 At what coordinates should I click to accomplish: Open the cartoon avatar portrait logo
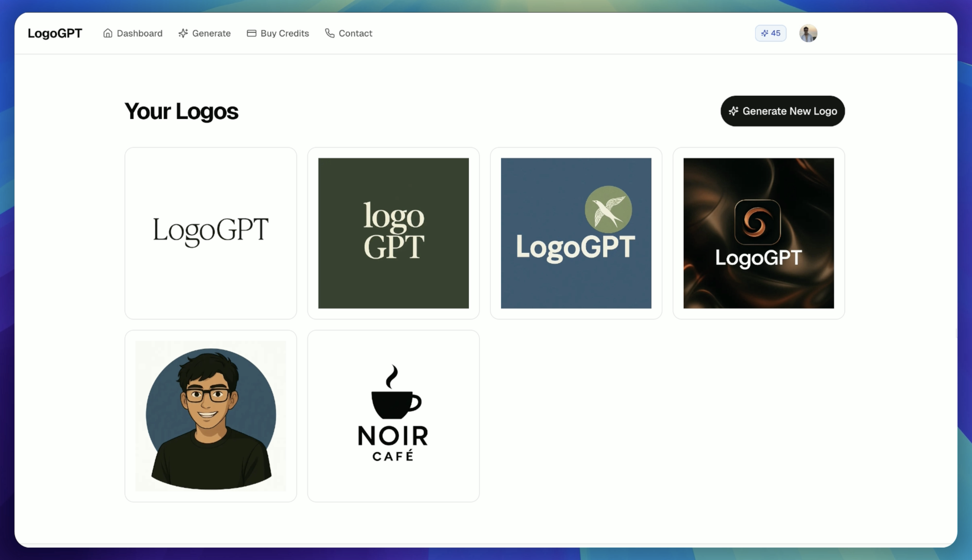211,416
